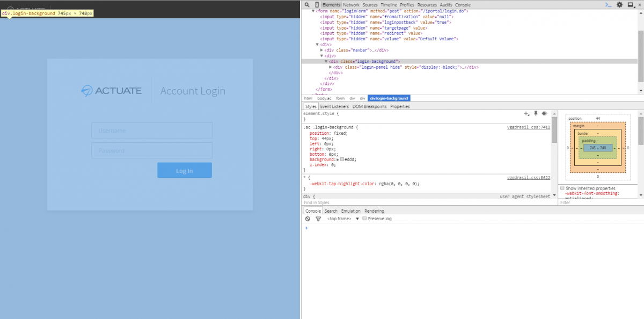Open the top frame dropdown
Viewport: 644px width, 319px height.
click(x=342, y=219)
